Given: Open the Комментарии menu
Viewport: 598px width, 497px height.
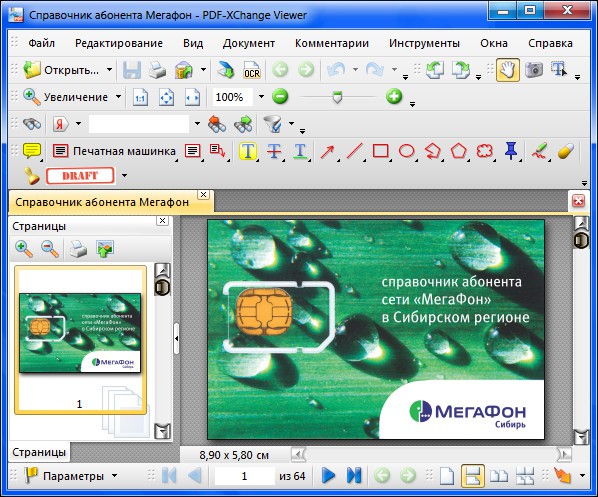Looking at the screenshot, I should point(332,43).
